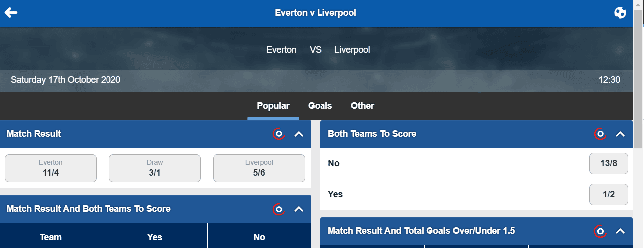Click circle icon on Total Goals Over/Under 1.5
This screenshot has width=644, height=248.
600,231
